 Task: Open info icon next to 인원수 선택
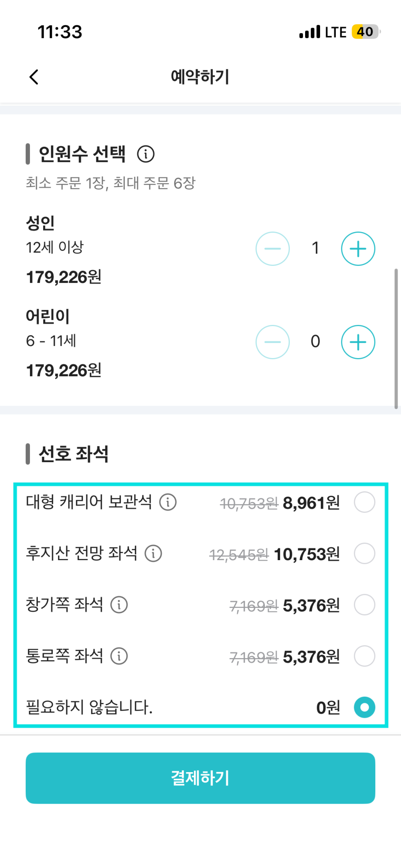tap(146, 154)
